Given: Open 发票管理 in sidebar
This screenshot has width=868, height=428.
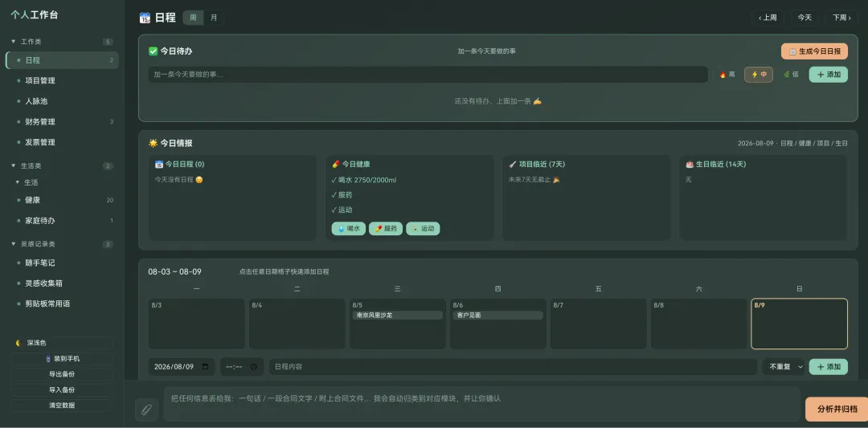Looking at the screenshot, I should tap(62, 142).
